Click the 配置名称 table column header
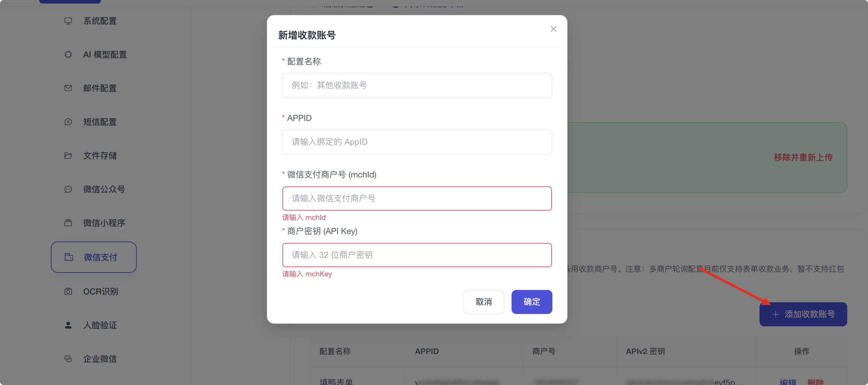 point(335,352)
